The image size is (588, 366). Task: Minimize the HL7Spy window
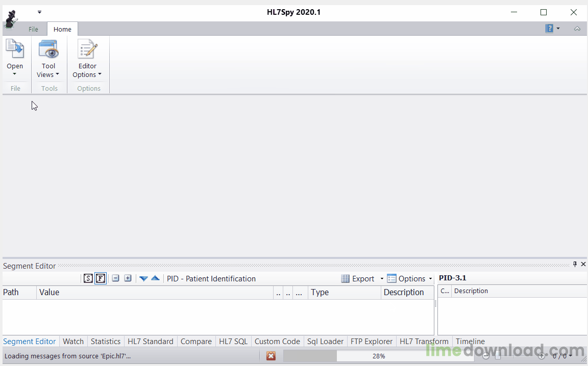click(514, 12)
